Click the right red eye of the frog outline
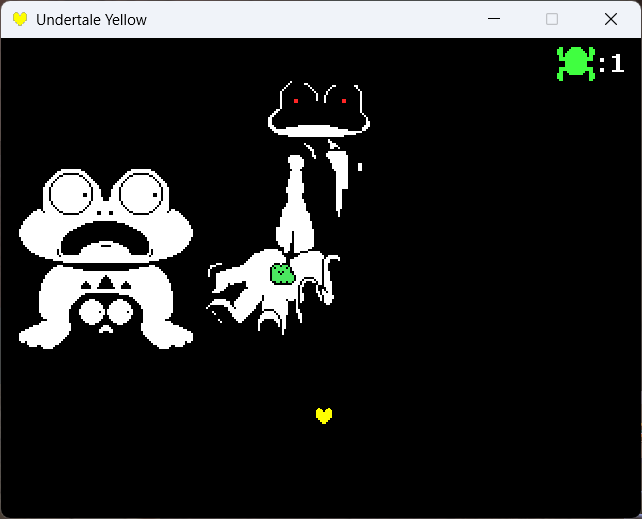 tap(344, 101)
